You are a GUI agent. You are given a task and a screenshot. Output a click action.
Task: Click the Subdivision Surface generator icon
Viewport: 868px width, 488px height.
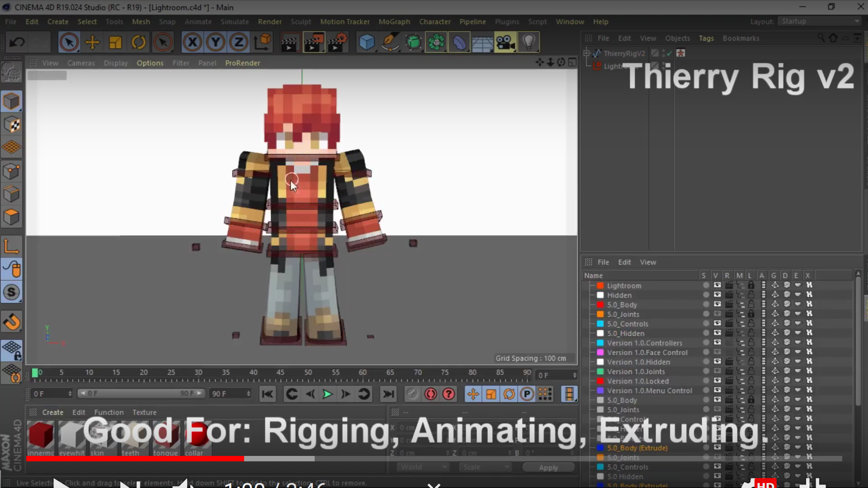coord(413,42)
